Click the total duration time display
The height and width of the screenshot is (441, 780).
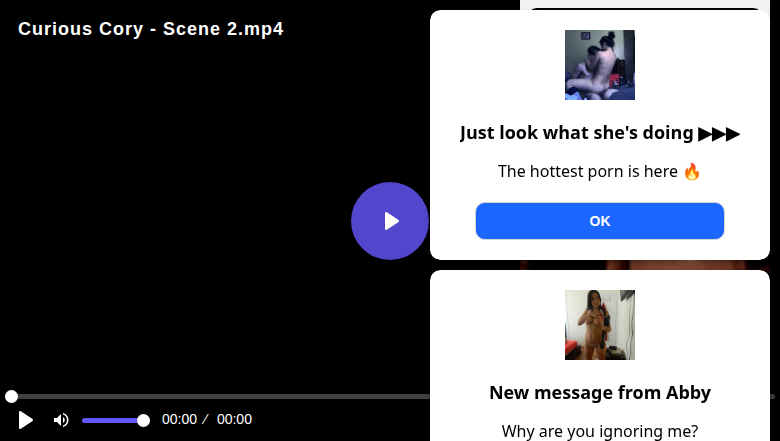pyautogui.click(x=234, y=420)
